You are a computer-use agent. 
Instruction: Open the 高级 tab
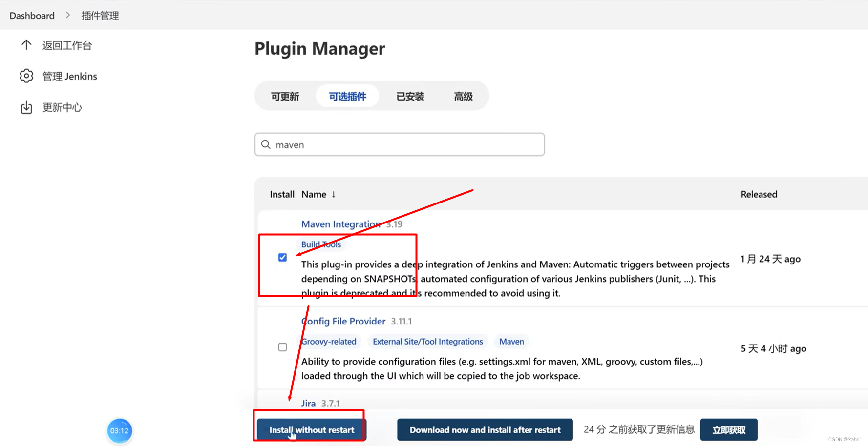(x=463, y=96)
